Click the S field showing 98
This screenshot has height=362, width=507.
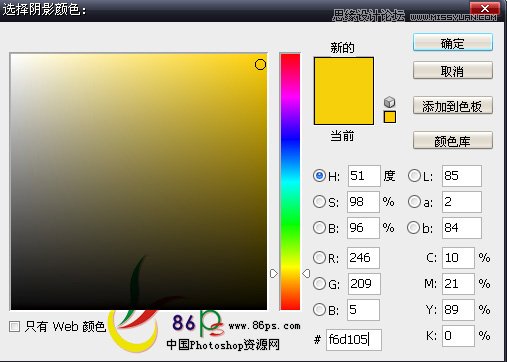click(363, 202)
